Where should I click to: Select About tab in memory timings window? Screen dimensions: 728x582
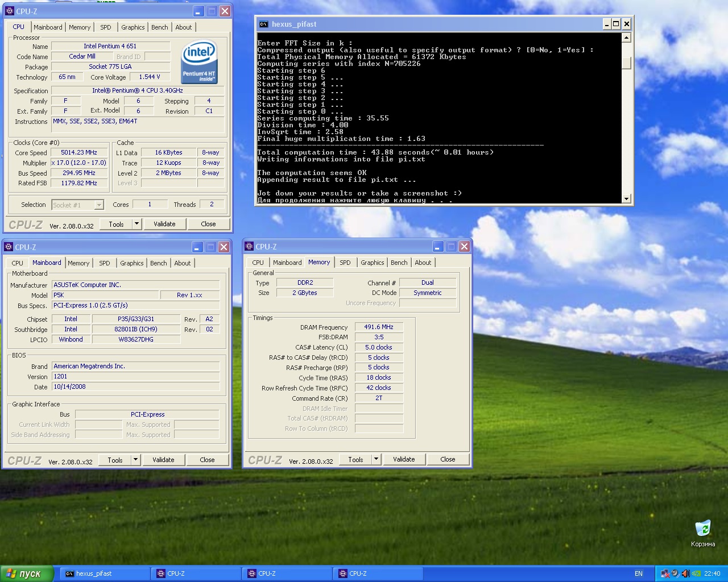click(x=423, y=263)
